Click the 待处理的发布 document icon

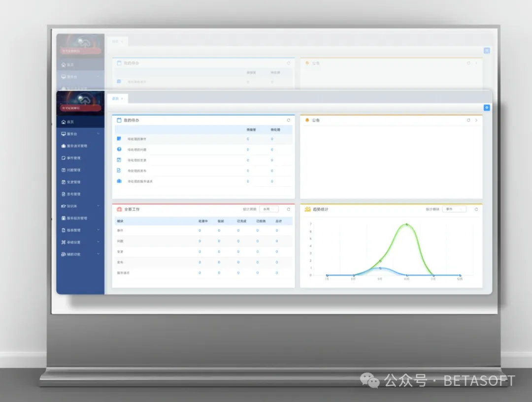119,171
